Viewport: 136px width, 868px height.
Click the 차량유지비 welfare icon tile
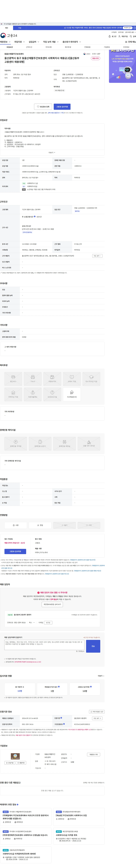[52, 379]
